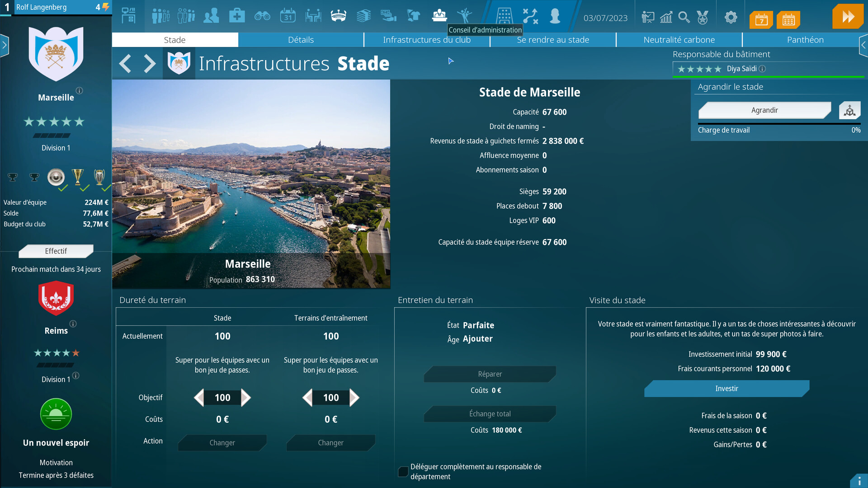The width and height of the screenshot is (868, 488).
Task: Decrease training pitch hardness objective
Action: pyautogui.click(x=308, y=398)
